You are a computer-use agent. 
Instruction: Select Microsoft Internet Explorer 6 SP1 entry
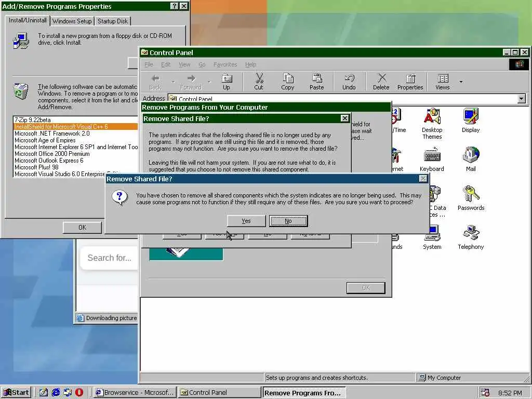pyautogui.click(x=76, y=147)
